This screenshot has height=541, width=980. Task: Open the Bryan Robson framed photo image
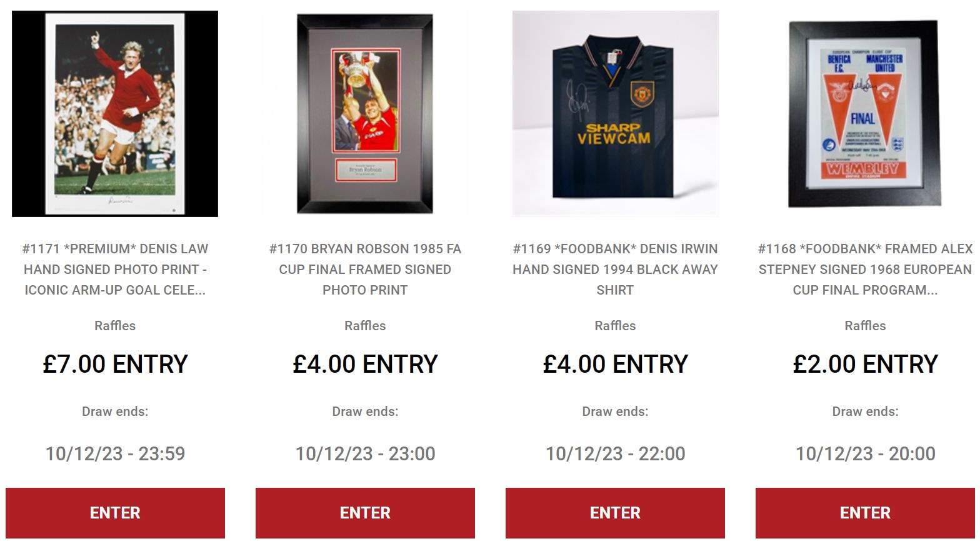[365, 114]
